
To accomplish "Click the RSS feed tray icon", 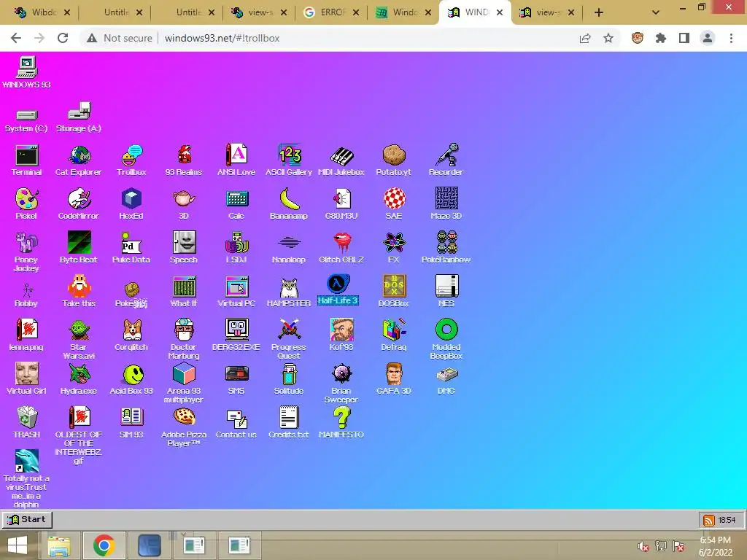I will 709,520.
